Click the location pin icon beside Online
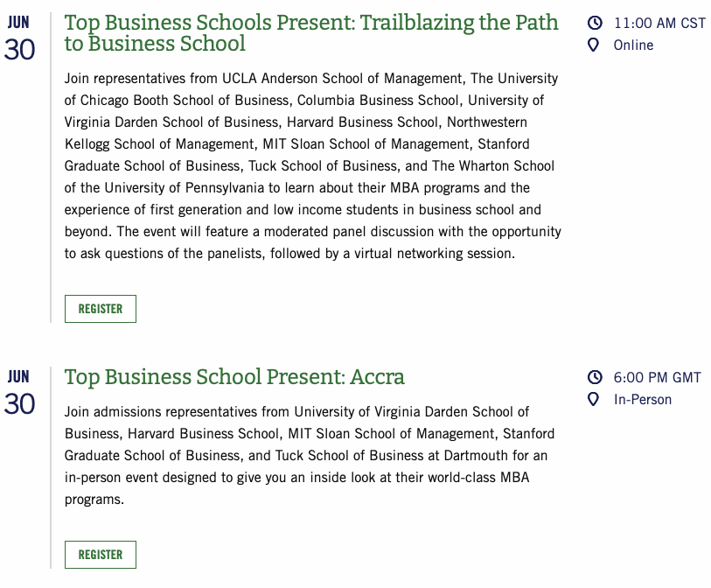The image size is (711, 588). click(x=593, y=45)
